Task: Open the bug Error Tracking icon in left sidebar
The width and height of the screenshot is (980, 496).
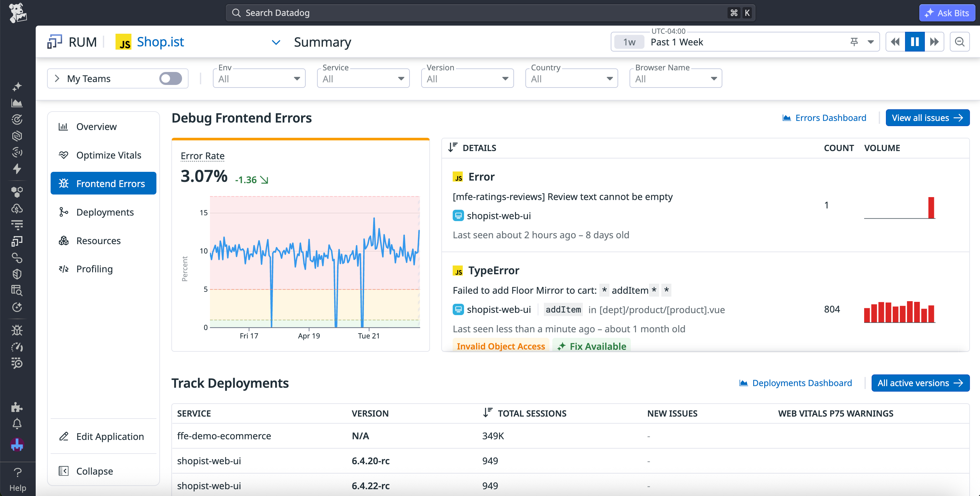Action: tap(17, 330)
